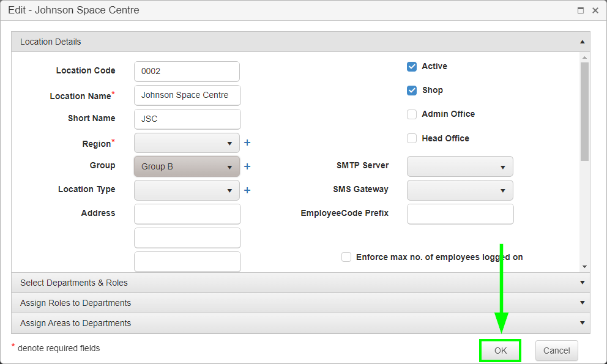607x364 pixels.
Task: Click the Location Code field
Action: coord(187,71)
